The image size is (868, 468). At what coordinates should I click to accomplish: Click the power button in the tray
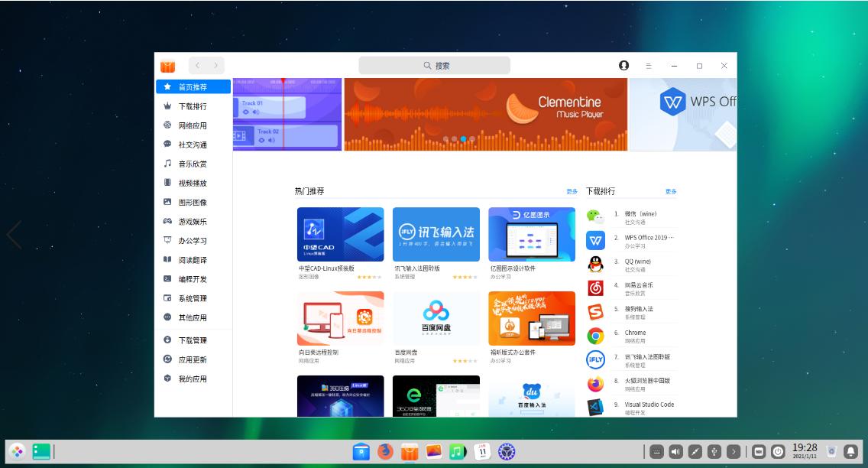[779, 451]
